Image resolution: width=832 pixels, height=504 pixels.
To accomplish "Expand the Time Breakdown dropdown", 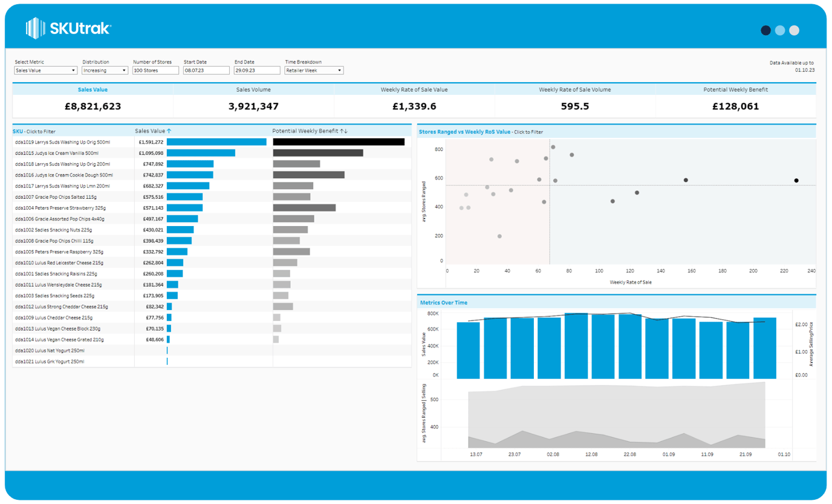I will [314, 70].
